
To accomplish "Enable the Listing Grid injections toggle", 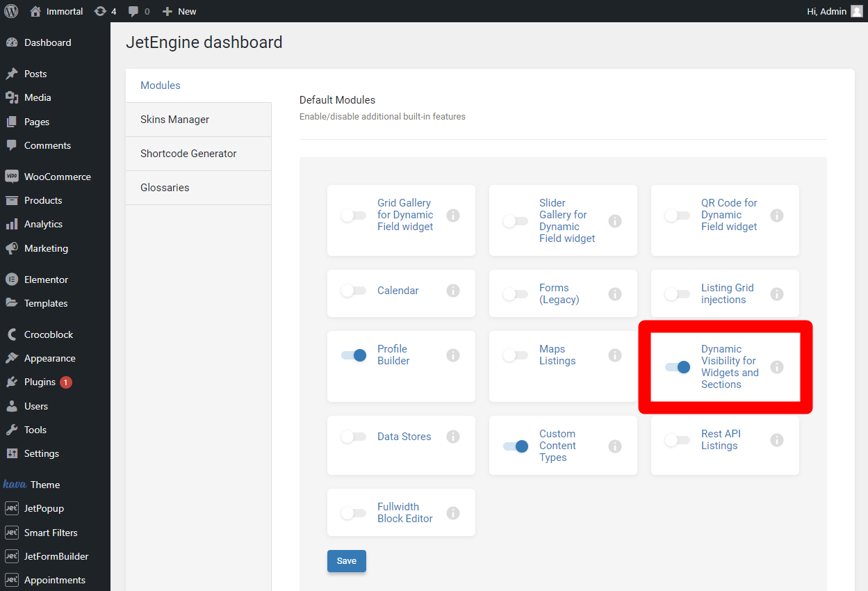I will [x=677, y=294].
